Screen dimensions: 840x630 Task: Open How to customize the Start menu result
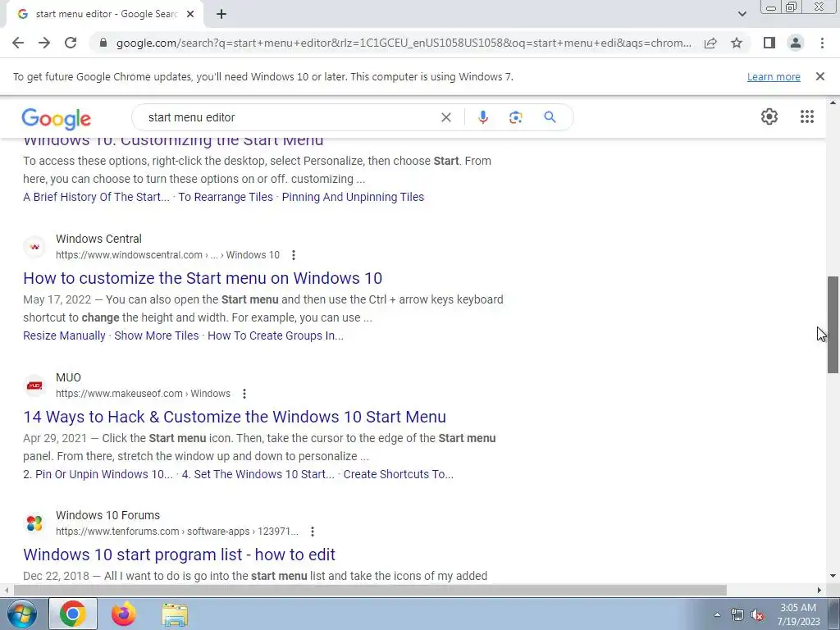pos(203,278)
